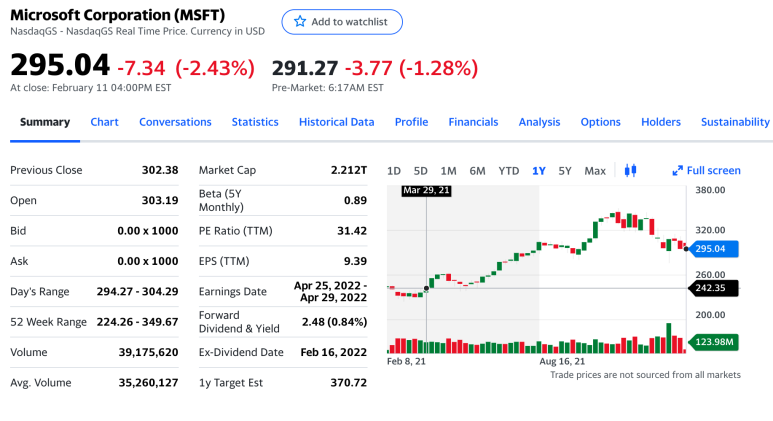Add MSFT to watchlist
Viewport: 773px width, 421px height.
(342, 22)
